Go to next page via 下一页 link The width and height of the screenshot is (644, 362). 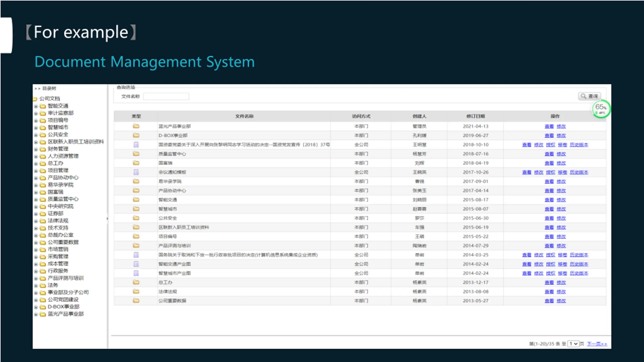[x=597, y=344]
